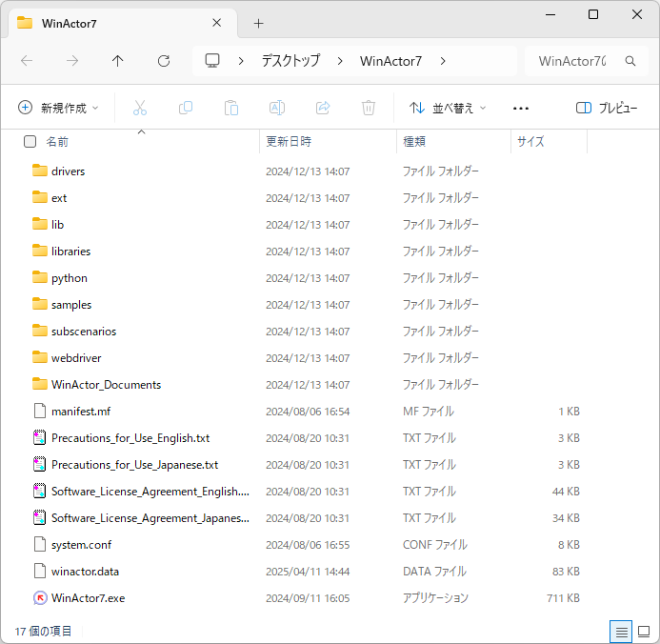Sort by サイズ column header
This screenshot has width=660, height=644.
pyautogui.click(x=549, y=141)
